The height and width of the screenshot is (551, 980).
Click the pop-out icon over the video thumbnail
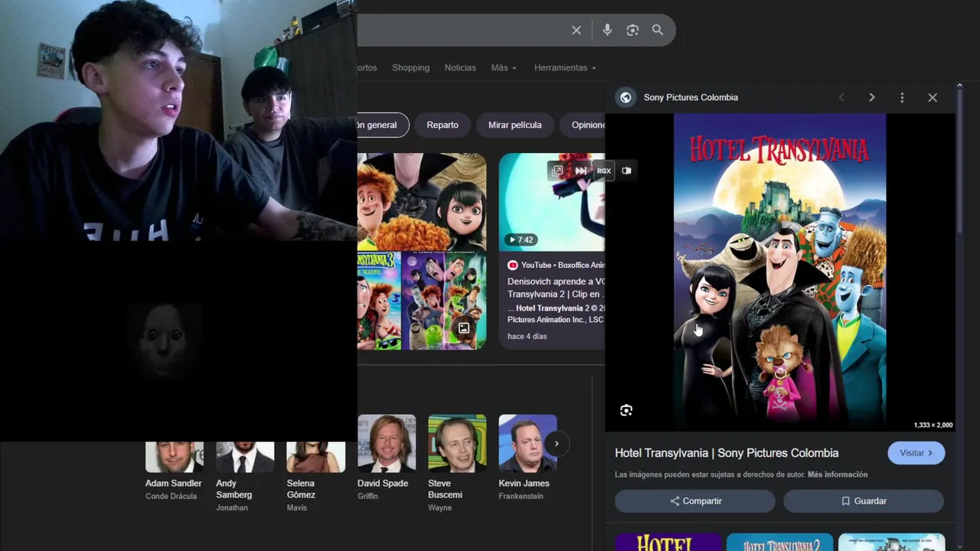[557, 171]
